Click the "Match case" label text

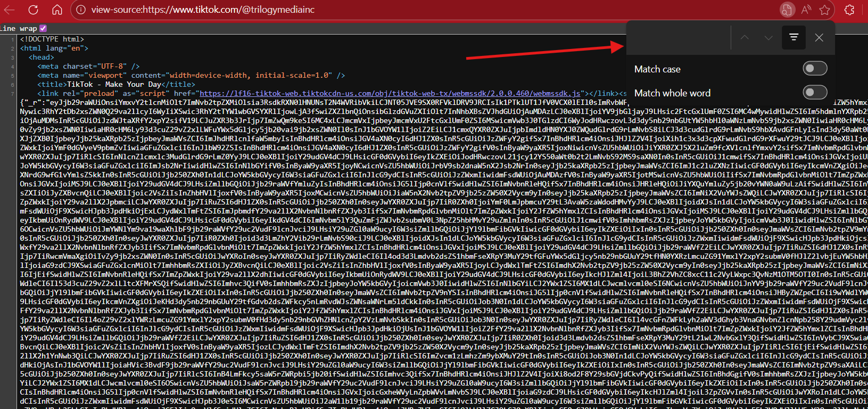click(x=657, y=69)
